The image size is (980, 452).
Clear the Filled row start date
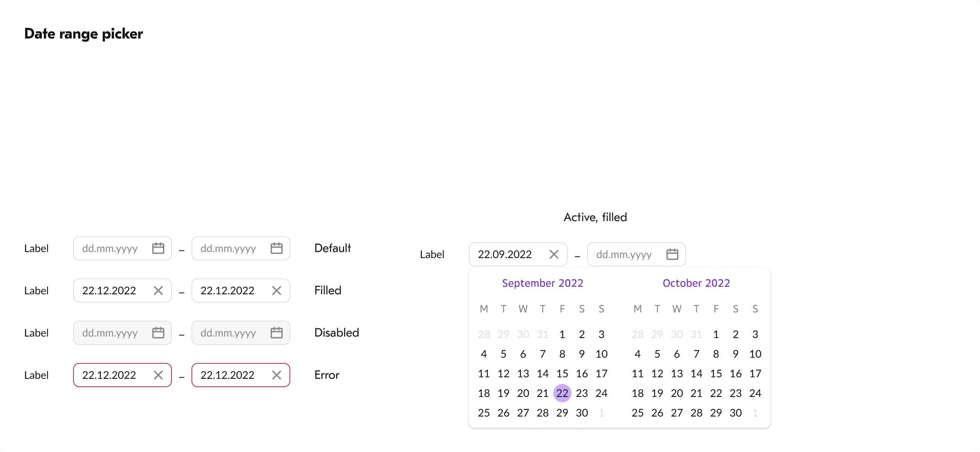[158, 291]
